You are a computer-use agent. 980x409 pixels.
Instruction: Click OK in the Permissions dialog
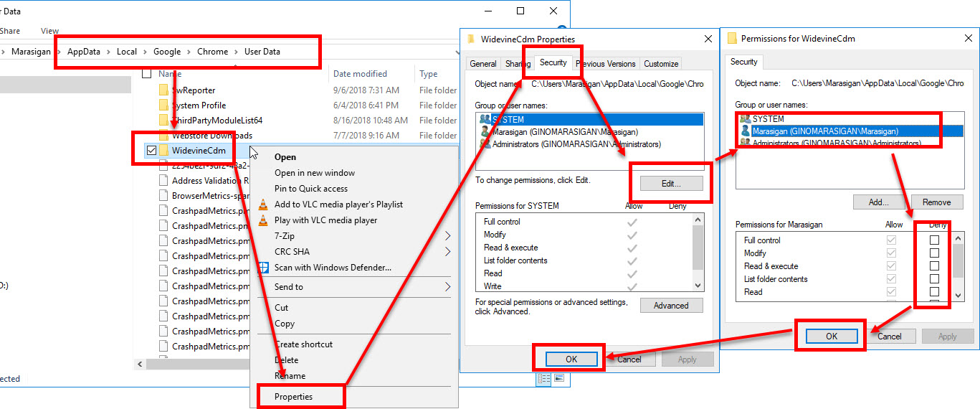pos(832,336)
